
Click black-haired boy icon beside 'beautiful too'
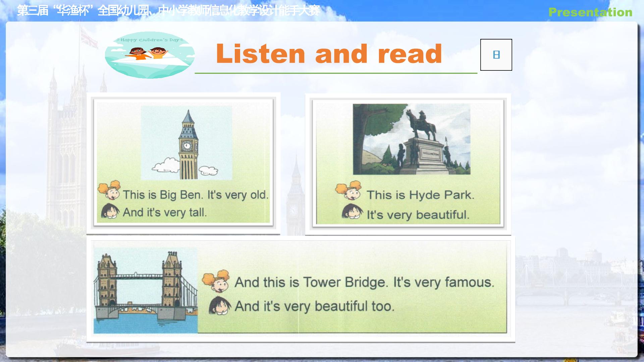coord(220,306)
